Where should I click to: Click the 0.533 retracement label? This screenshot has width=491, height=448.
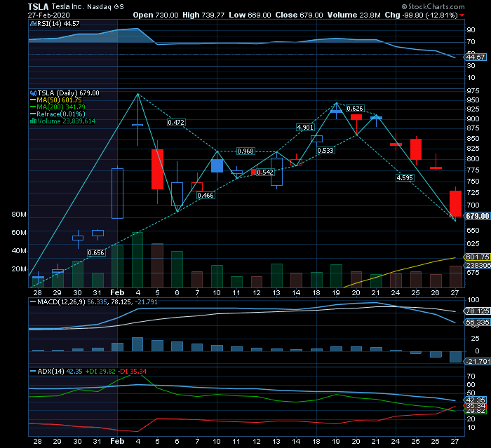click(325, 150)
